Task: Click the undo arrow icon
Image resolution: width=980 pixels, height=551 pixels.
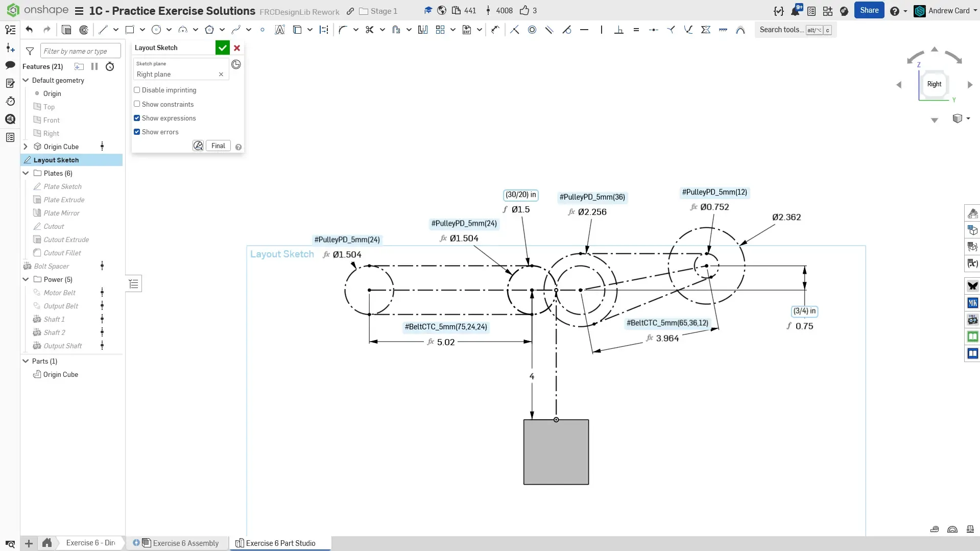Action: coord(29,30)
